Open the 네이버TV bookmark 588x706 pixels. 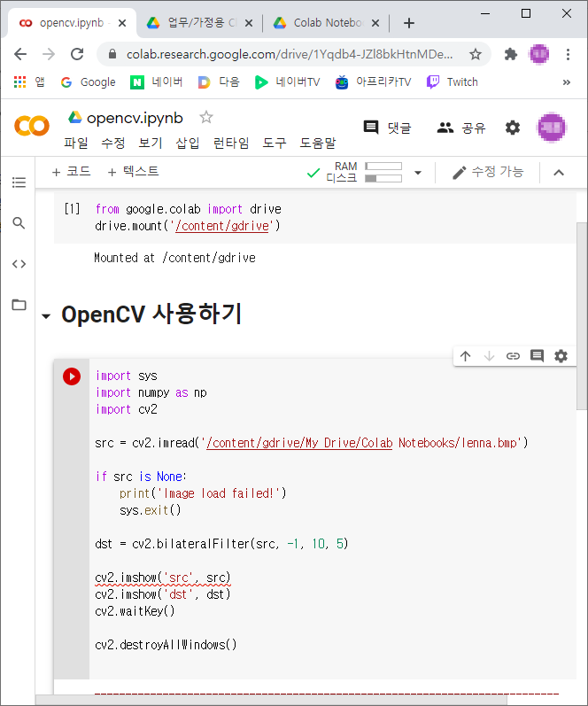click(x=287, y=82)
